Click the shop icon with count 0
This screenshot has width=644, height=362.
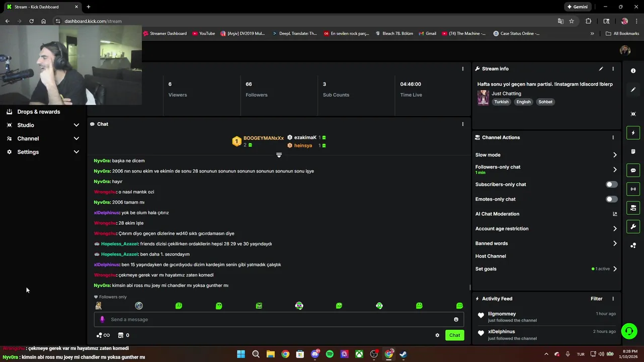tap(124, 335)
